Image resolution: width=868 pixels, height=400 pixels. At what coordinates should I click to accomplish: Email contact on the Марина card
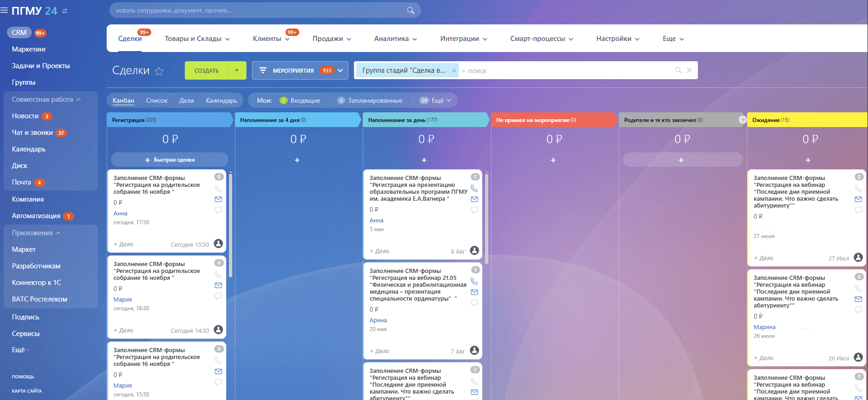click(858, 299)
